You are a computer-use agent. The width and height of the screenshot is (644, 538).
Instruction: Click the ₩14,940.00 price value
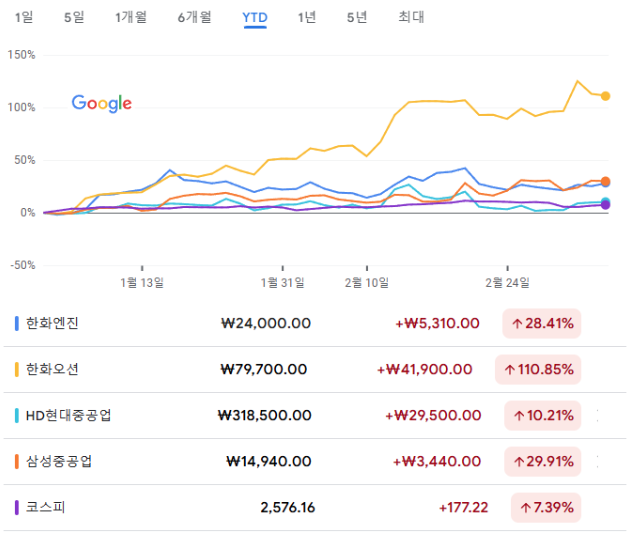click(269, 462)
